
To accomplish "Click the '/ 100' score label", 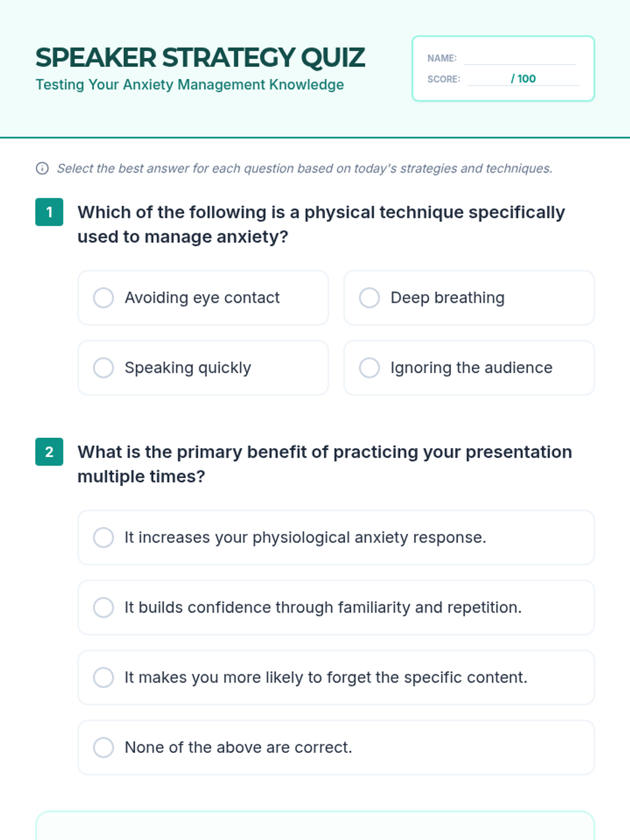I will 523,79.
